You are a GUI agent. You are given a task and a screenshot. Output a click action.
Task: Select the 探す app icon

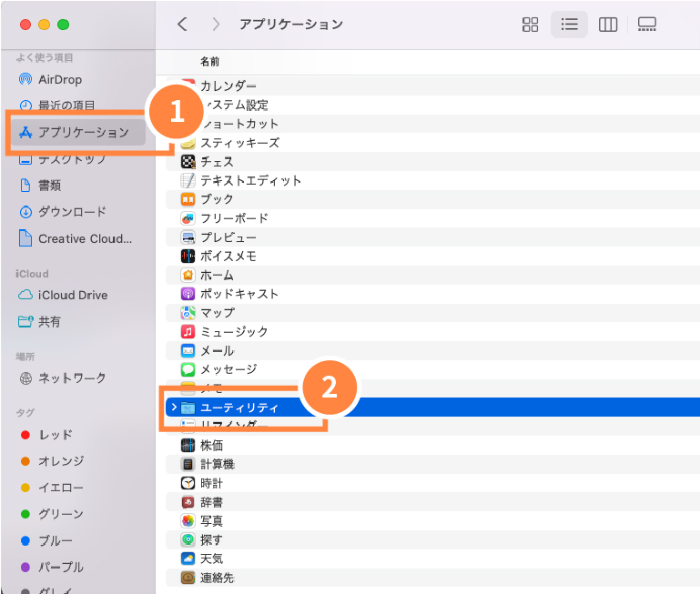pyautogui.click(x=188, y=539)
